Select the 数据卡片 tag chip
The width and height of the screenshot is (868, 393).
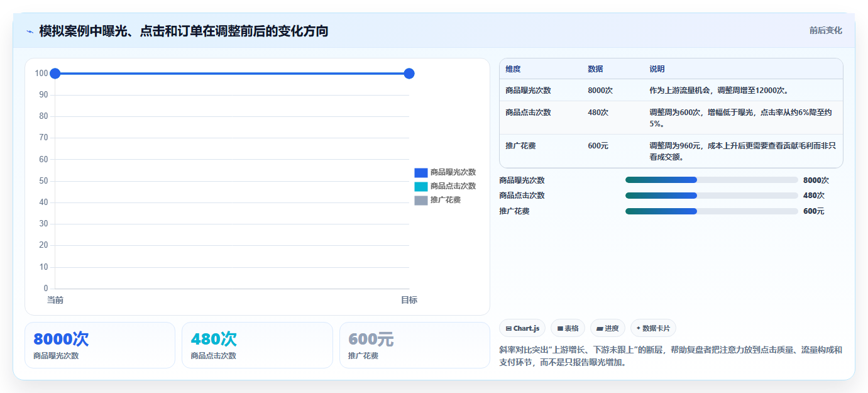coord(653,328)
